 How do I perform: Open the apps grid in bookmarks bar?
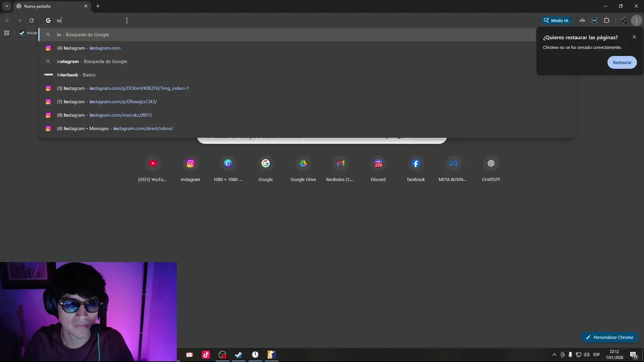(7, 33)
